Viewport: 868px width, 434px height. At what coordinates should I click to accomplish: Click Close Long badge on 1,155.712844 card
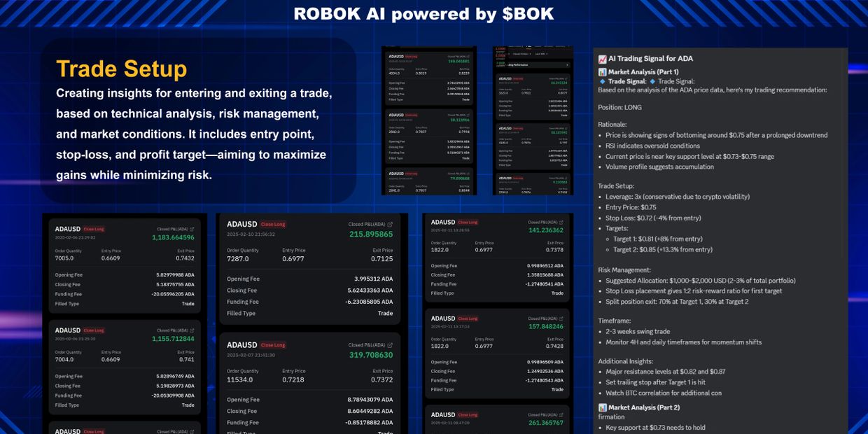(94, 330)
